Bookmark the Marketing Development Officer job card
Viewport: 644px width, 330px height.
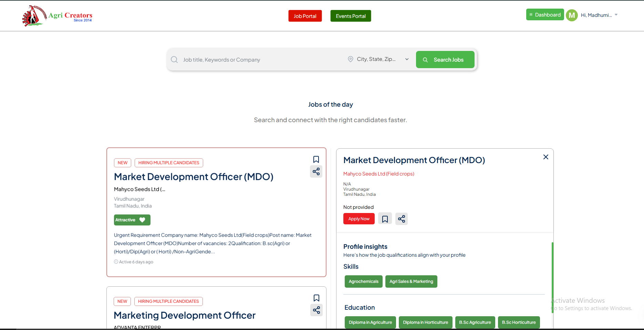pyautogui.click(x=316, y=298)
